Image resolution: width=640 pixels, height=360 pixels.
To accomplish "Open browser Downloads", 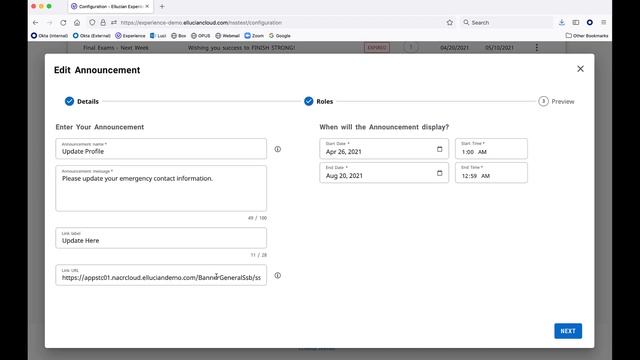I will 562,22.
